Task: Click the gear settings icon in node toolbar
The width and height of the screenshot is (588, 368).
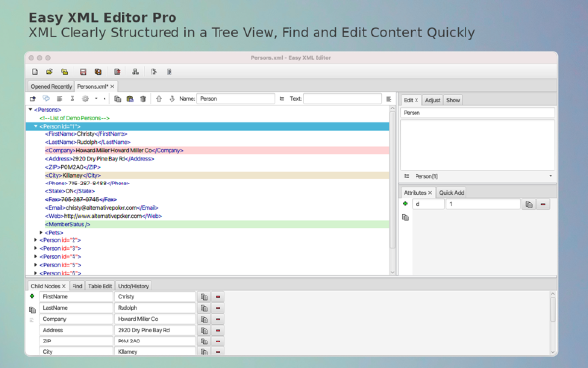Action: tap(85, 99)
